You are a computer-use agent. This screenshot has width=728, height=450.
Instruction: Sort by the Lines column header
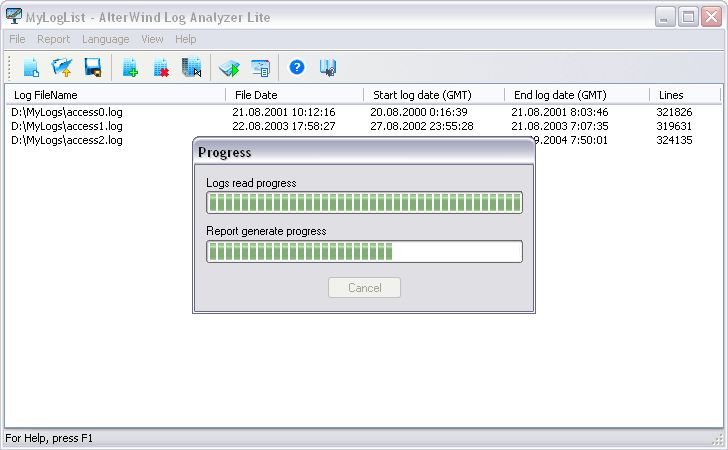tap(685, 95)
